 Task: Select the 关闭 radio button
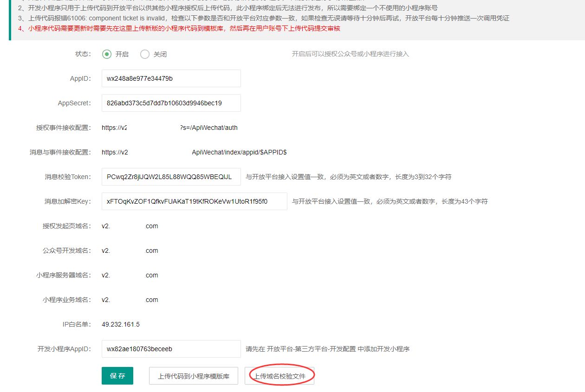coord(145,54)
